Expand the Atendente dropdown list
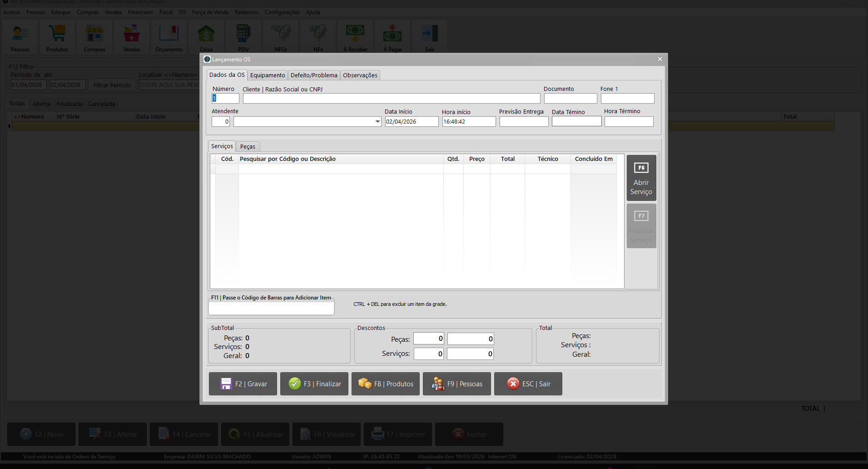 [x=377, y=122]
